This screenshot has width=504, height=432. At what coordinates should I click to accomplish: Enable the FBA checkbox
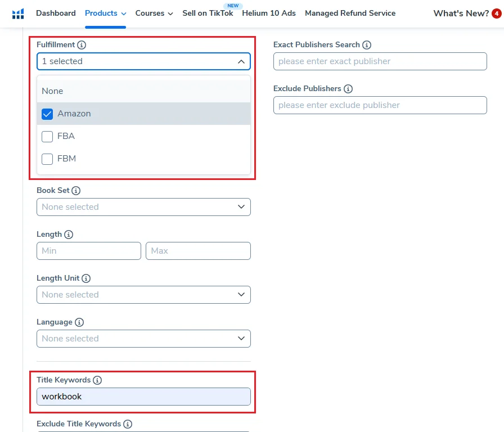pyautogui.click(x=47, y=136)
